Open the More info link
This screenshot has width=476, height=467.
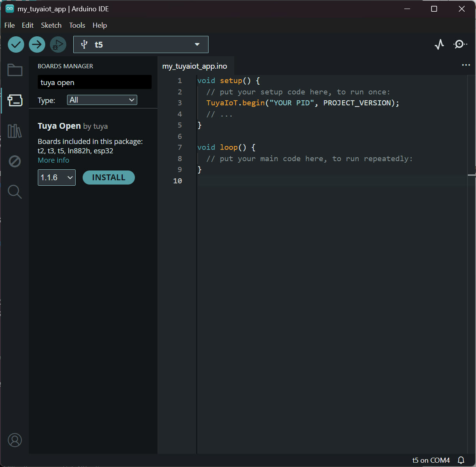tap(53, 160)
